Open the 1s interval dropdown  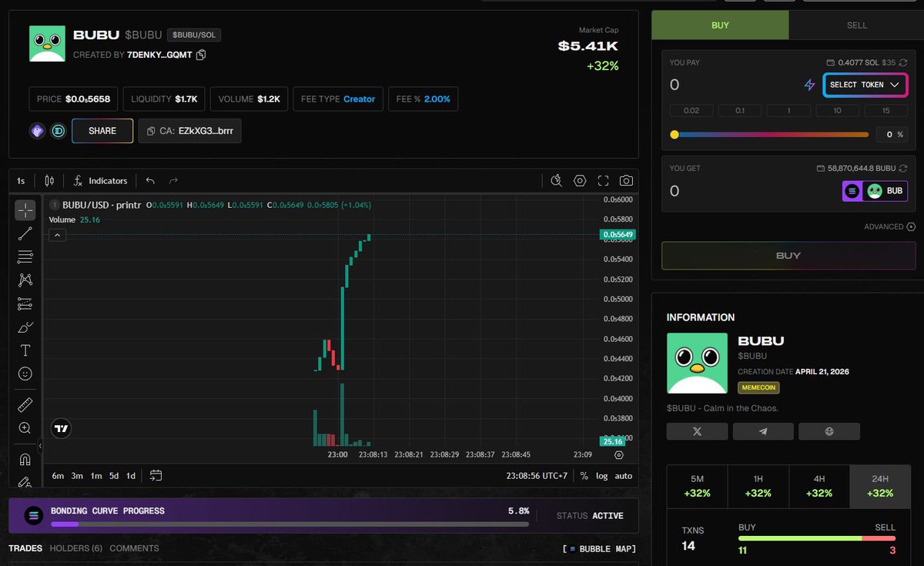tap(21, 180)
